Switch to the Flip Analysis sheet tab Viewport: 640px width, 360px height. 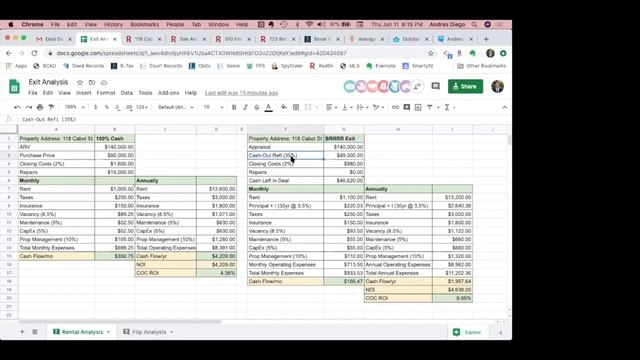tap(149, 332)
